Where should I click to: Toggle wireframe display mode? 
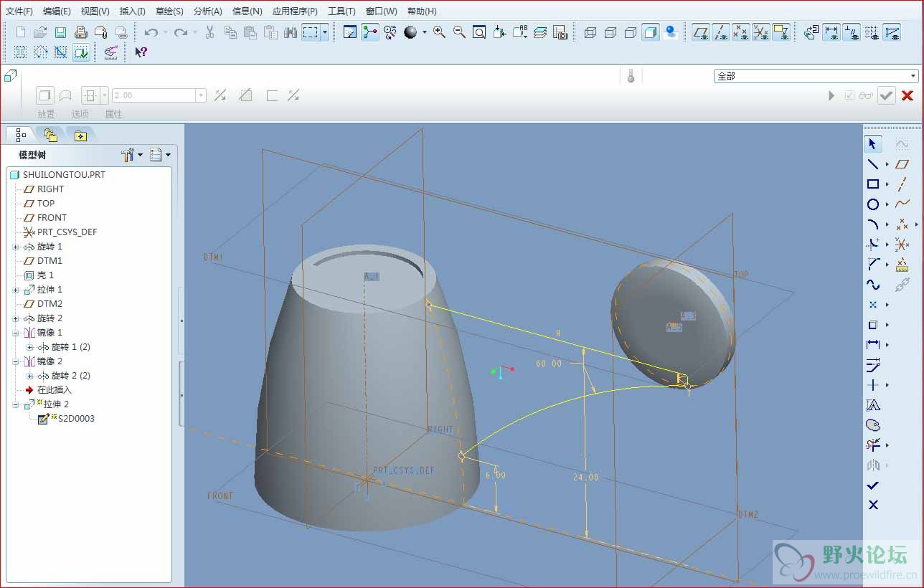coord(590,32)
